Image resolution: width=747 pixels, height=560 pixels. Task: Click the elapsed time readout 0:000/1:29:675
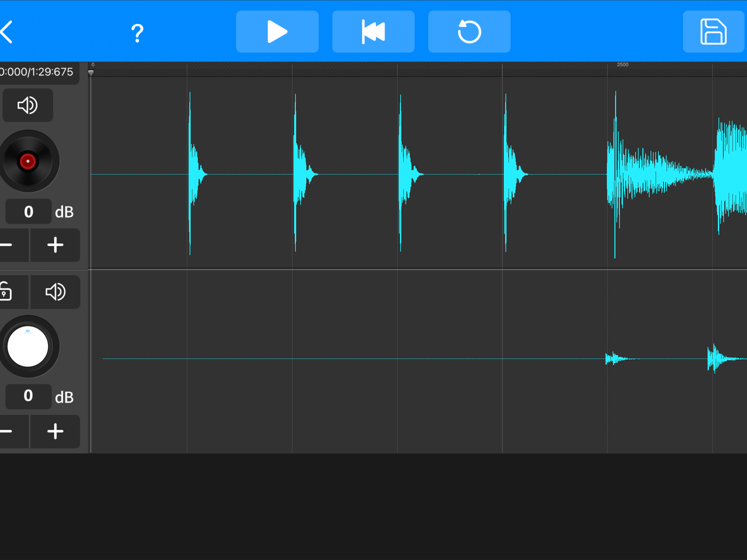(x=36, y=72)
